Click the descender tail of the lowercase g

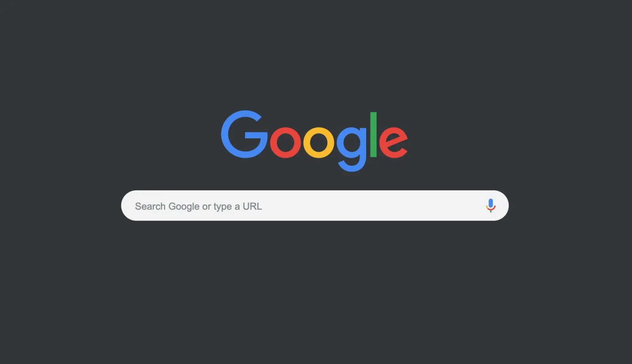pos(351,166)
